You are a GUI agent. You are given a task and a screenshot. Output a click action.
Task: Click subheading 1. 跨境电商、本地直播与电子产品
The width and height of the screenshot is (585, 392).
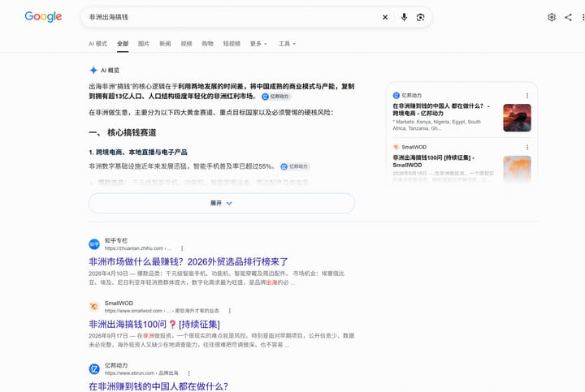coord(138,152)
